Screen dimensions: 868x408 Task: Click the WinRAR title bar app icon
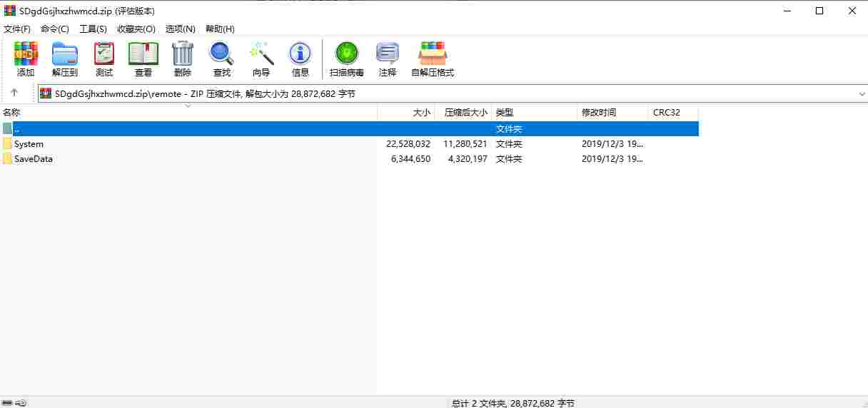(x=10, y=11)
